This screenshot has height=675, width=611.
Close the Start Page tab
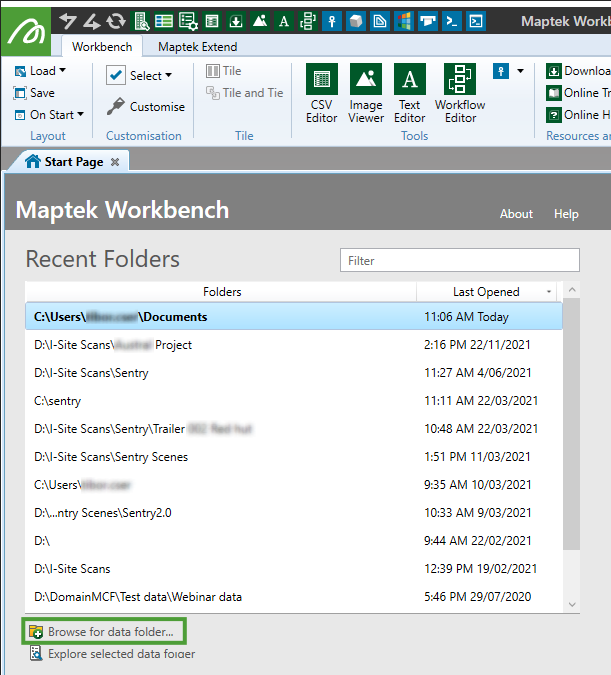[x=115, y=162]
